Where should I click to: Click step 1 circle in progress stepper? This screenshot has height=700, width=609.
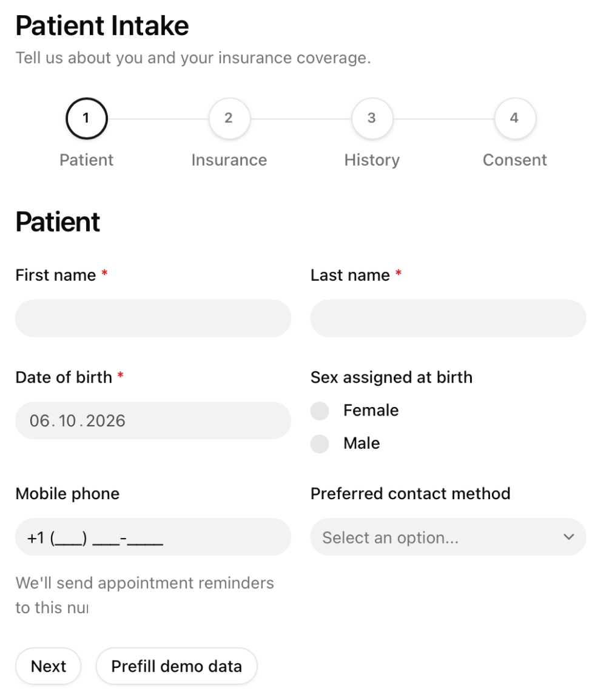click(x=87, y=118)
